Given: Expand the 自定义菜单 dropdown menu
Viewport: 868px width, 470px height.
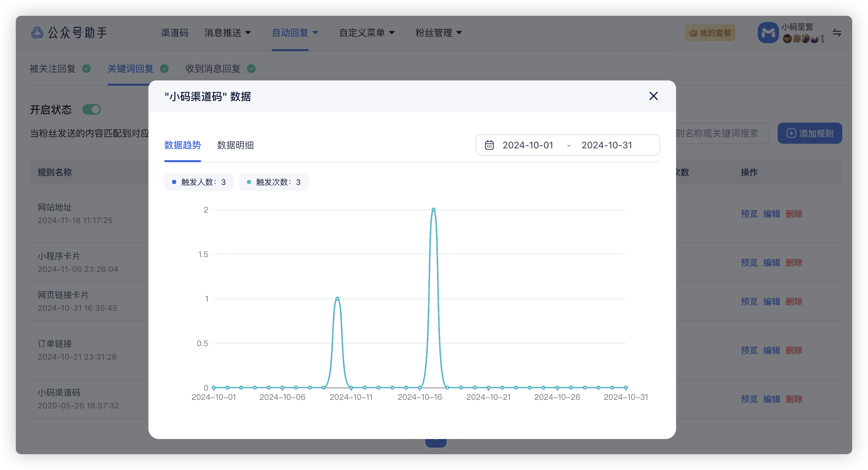Looking at the screenshot, I should point(367,33).
